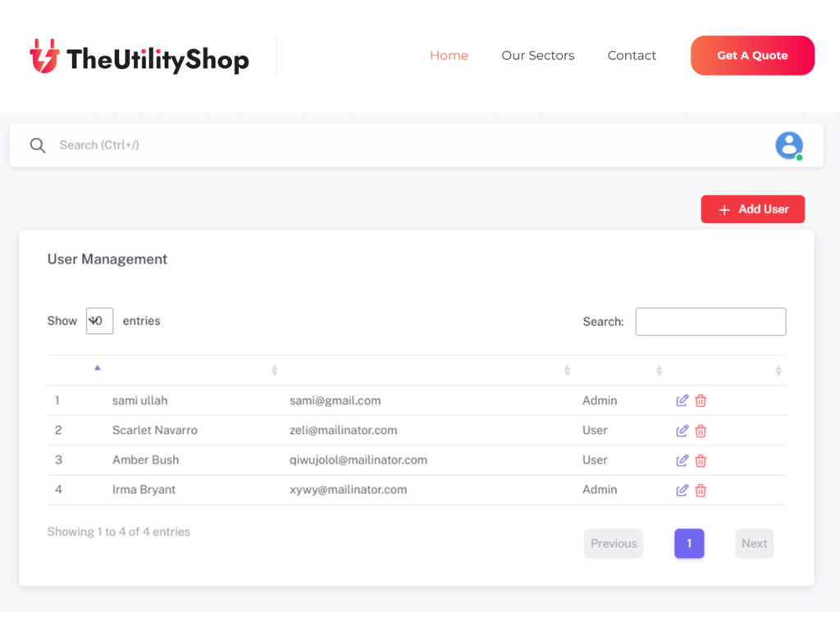Sort the table by the role column arrows
The height and width of the screenshot is (627, 840).
point(659,371)
